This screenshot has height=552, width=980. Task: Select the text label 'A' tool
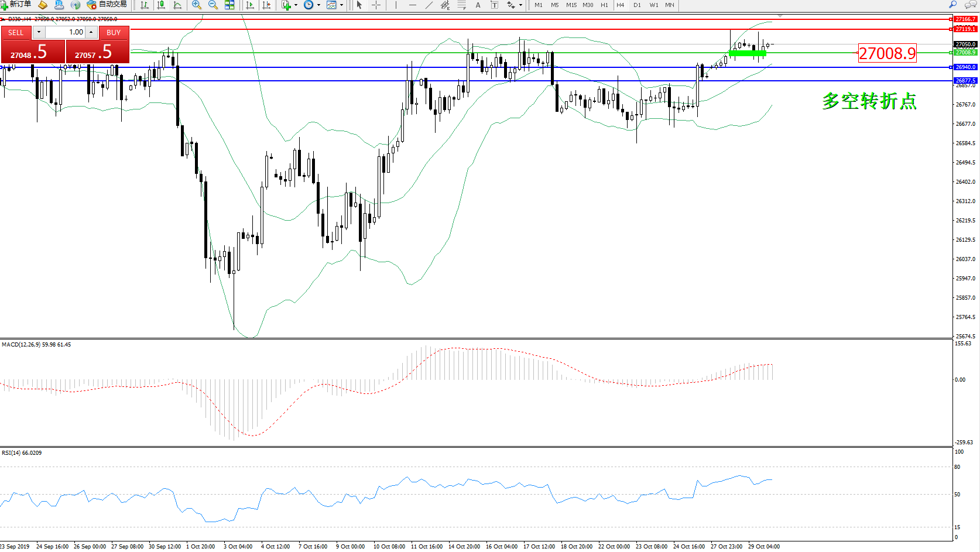pyautogui.click(x=478, y=5)
